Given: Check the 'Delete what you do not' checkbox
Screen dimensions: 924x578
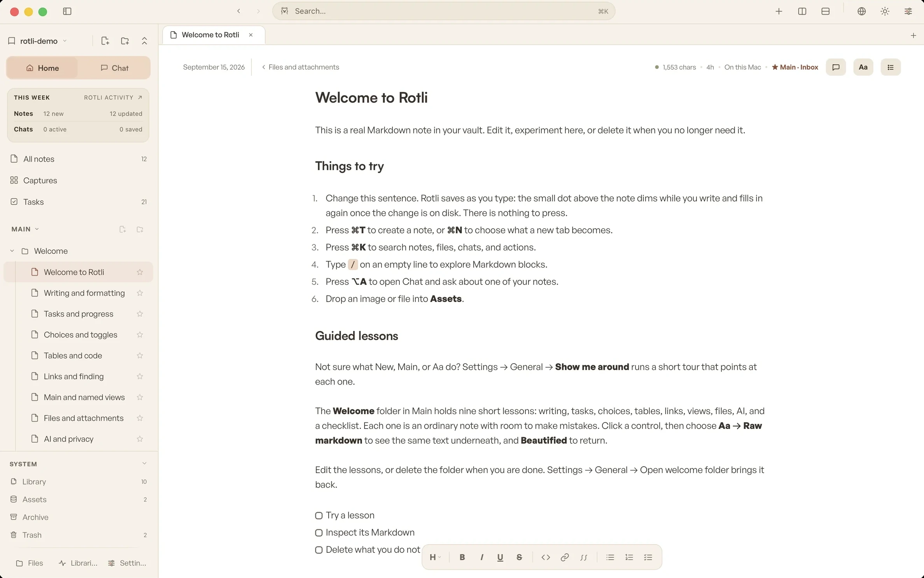Looking at the screenshot, I should (319, 550).
